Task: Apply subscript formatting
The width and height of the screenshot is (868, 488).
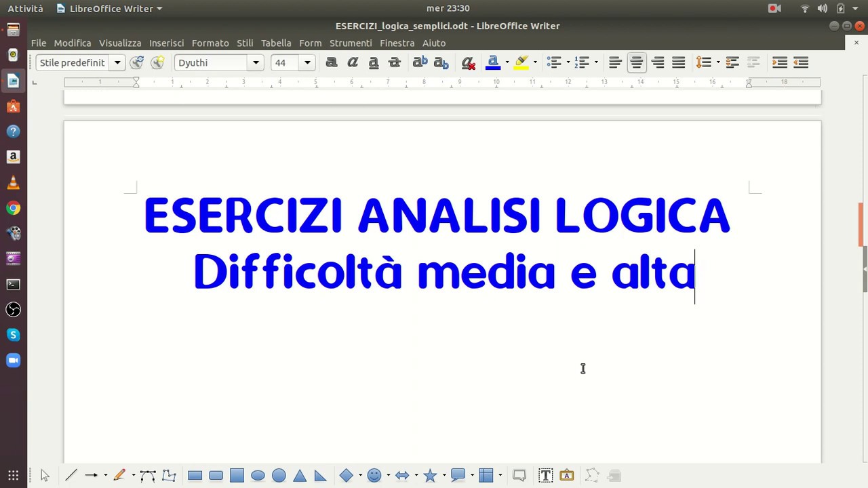Action: 441,62
